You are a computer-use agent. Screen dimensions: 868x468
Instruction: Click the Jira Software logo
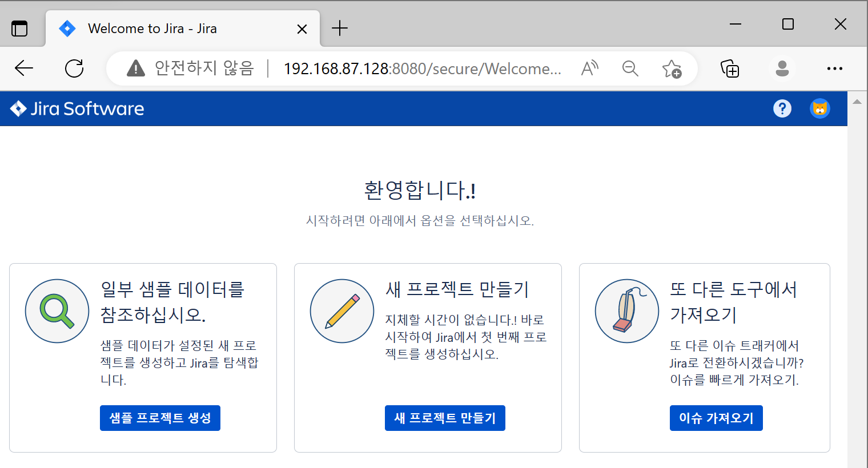click(77, 108)
